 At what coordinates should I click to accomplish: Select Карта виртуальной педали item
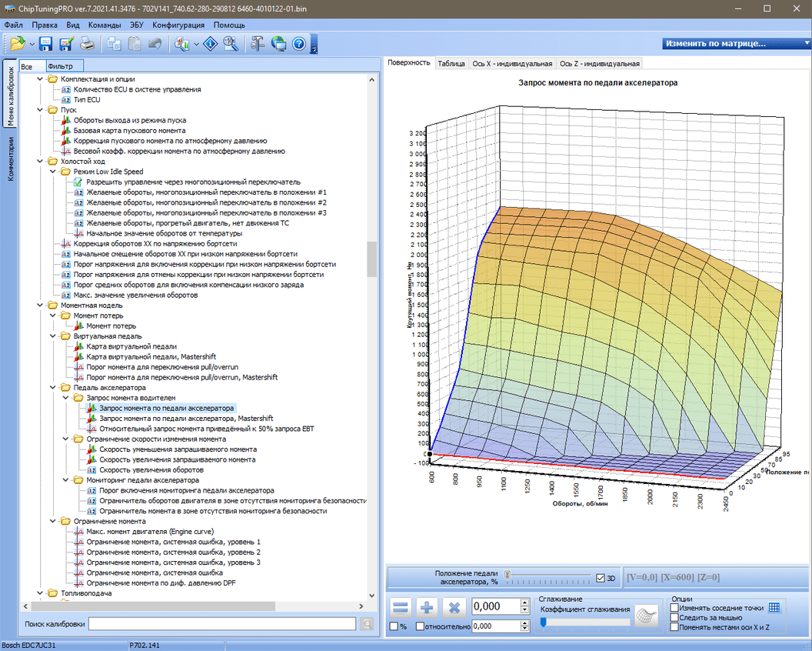coord(131,347)
